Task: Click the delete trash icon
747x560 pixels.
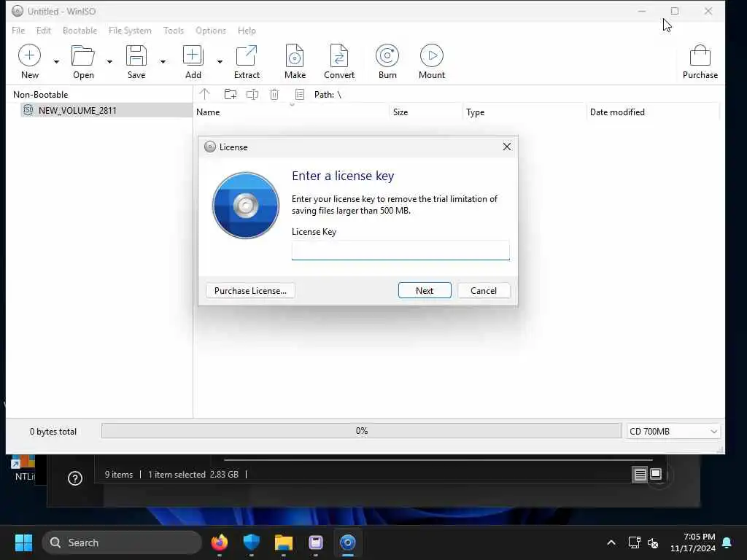Action: 274,94
